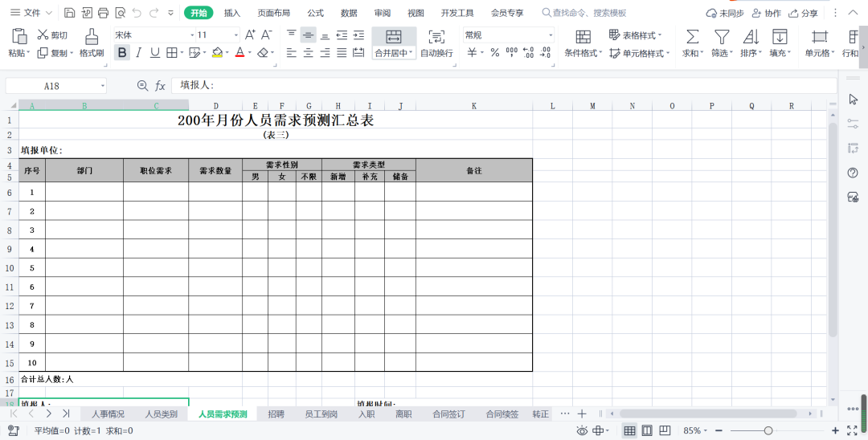Click the font color A swatch
This screenshot has width=868, height=440.
pos(240,52)
